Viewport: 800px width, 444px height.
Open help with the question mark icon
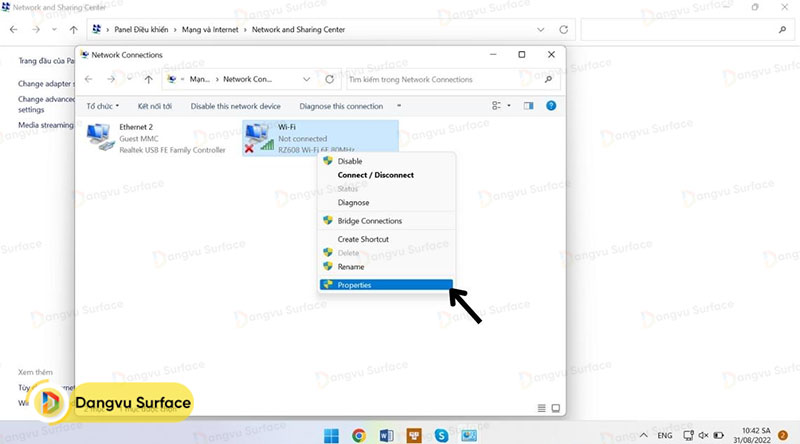(x=551, y=106)
